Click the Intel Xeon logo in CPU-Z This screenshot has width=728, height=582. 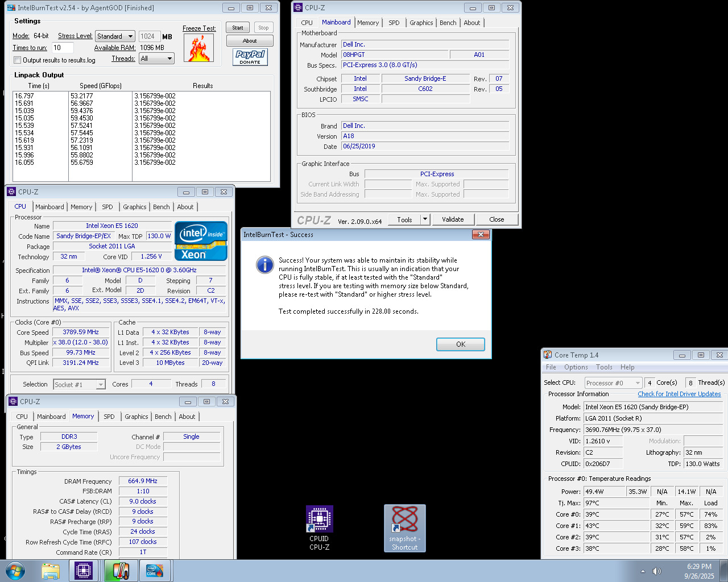pos(201,241)
